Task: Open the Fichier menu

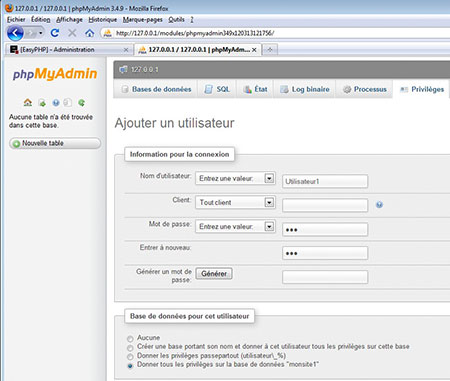Action: (16, 20)
